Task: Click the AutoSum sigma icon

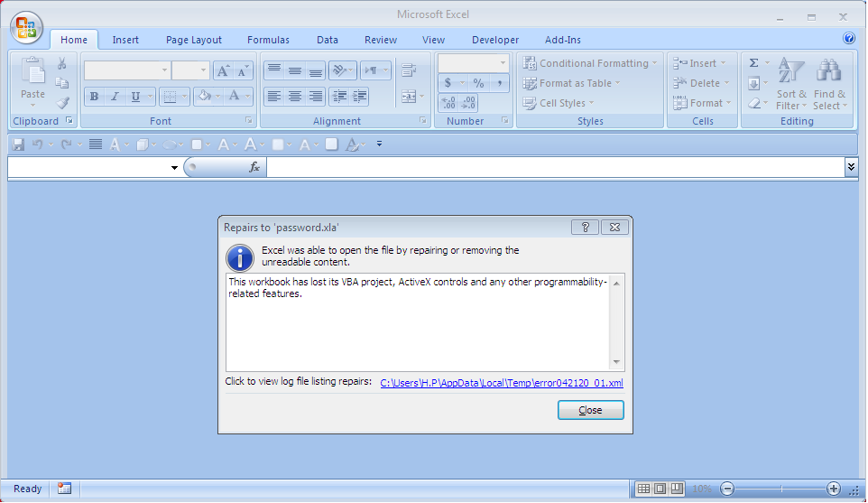Action: tap(754, 63)
